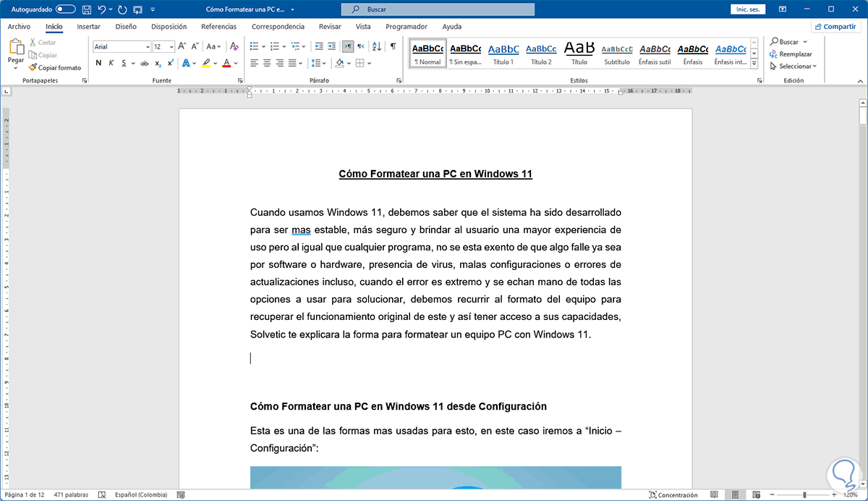Toggle Print Layout view in status bar
Screen dimensions: 868x501
[x=733, y=495]
